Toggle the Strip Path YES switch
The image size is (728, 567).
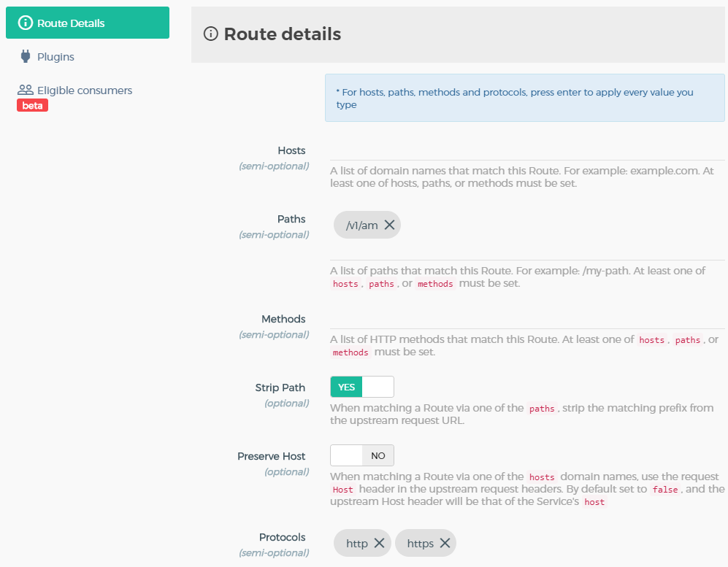coord(362,387)
